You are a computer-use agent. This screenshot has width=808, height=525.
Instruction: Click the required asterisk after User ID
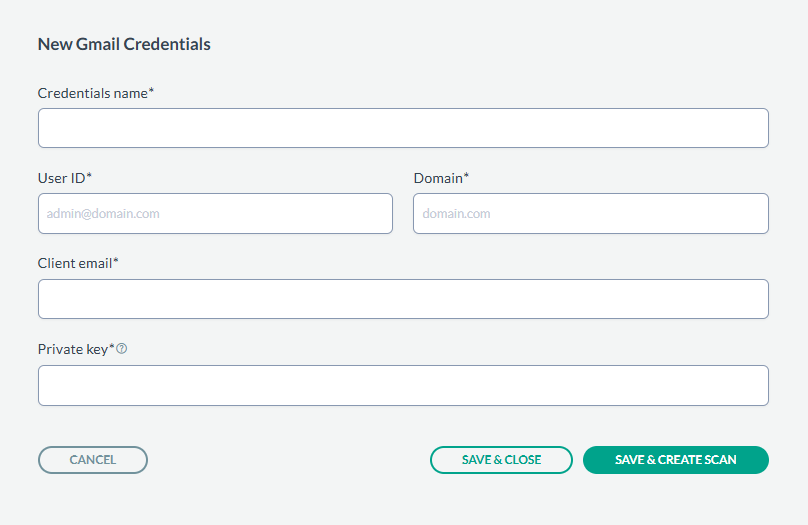(89, 177)
